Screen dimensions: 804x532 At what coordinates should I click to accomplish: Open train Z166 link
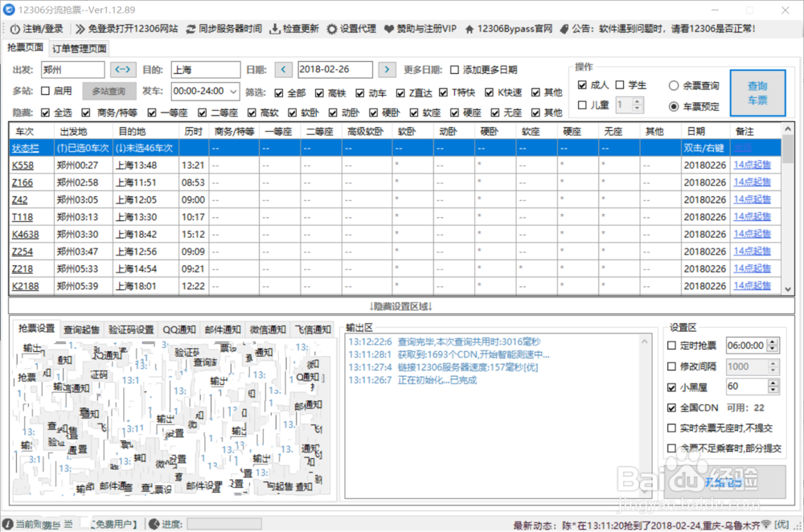pyautogui.click(x=22, y=182)
